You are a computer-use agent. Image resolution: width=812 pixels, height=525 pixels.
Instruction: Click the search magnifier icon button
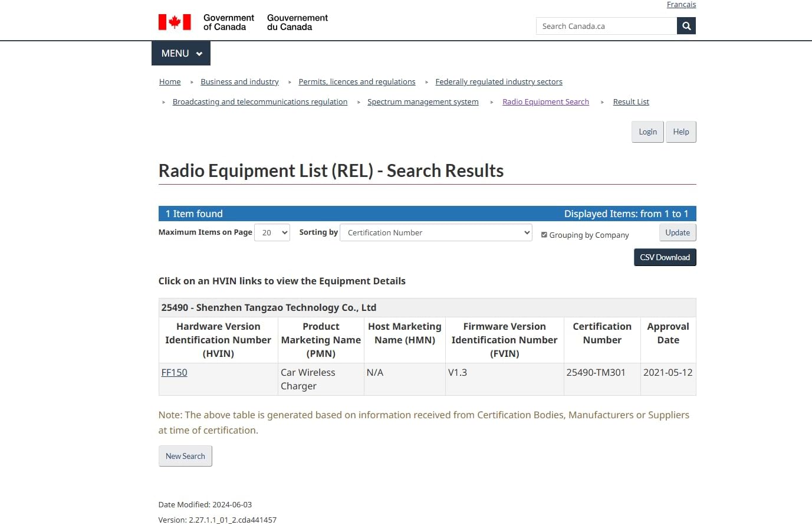click(686, 26)
